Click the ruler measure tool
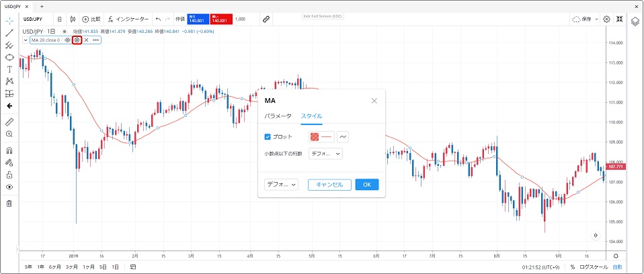This screenshot has height=274, width=644. [x=9, y=122]
